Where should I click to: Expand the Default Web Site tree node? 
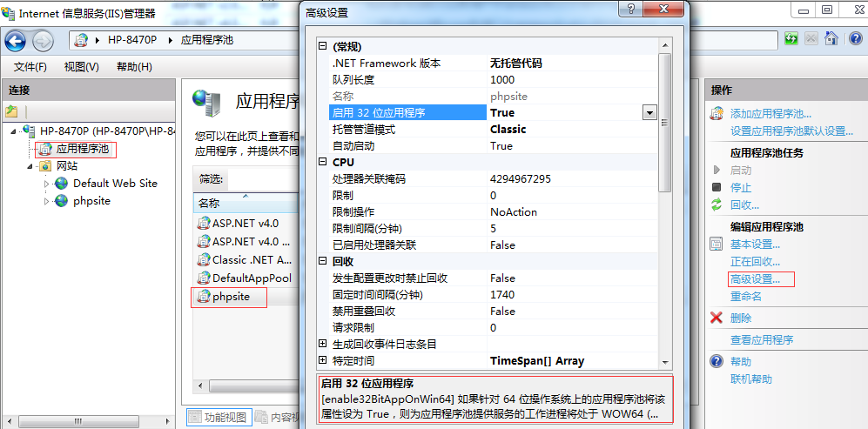tap(46, 184)
